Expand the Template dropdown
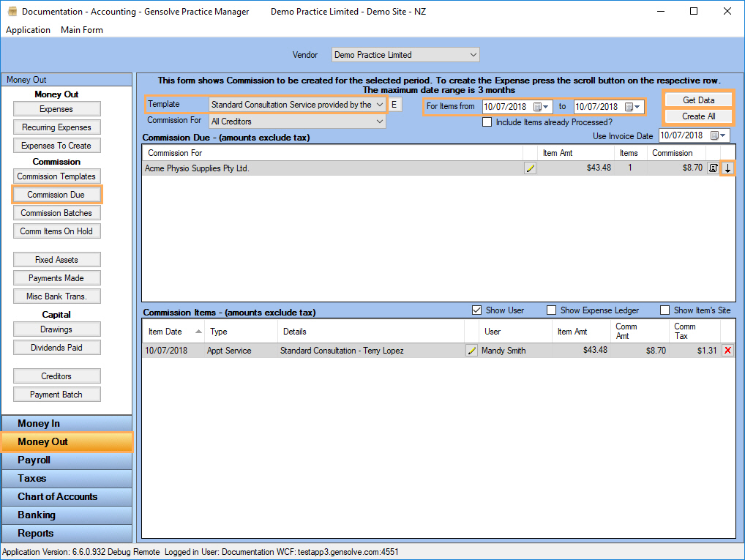 (x=379, y=105)
